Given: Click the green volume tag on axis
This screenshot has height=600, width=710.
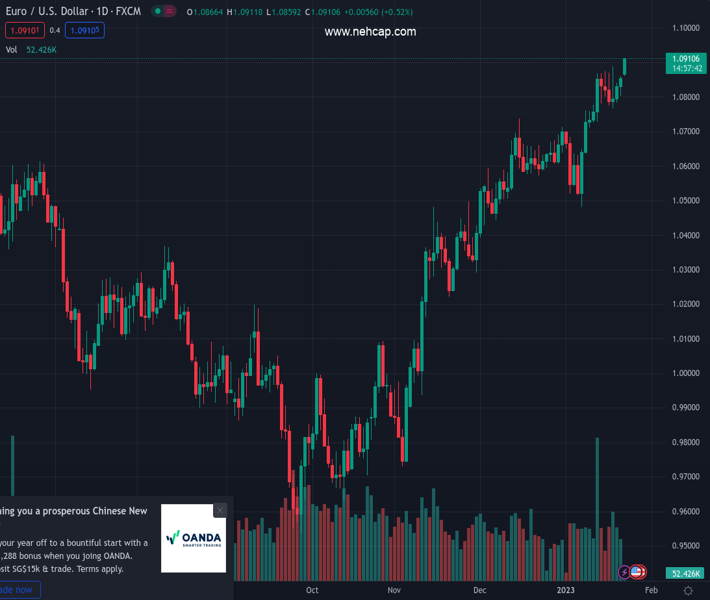Looking at the screenshot, I should tap(685, 573).
